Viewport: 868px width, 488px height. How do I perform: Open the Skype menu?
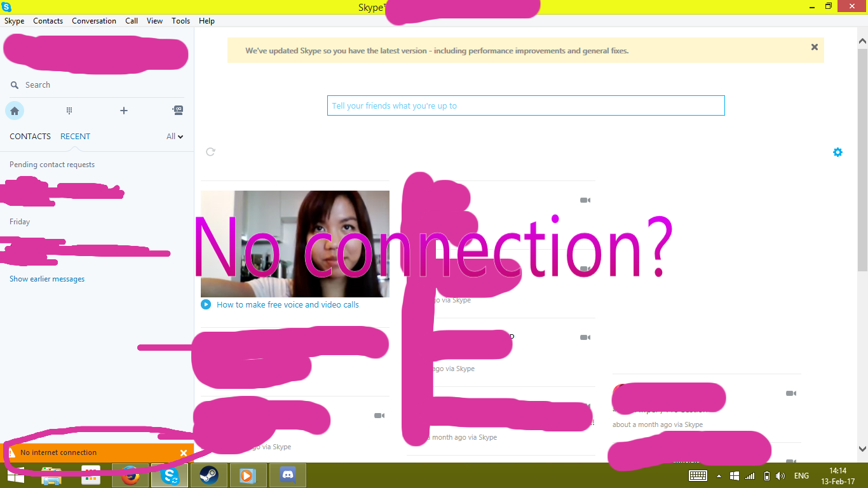pyautogui.click(x=15, y=21)
